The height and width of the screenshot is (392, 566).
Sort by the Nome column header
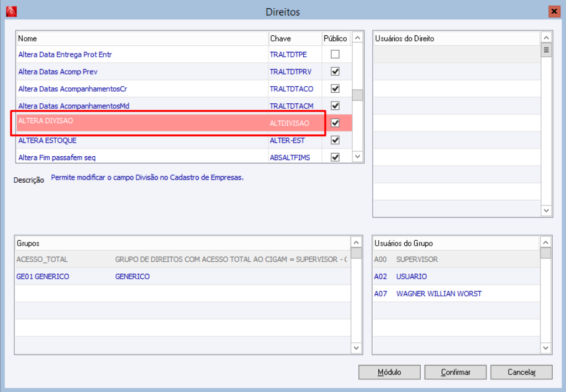click(x=142, y=39)
